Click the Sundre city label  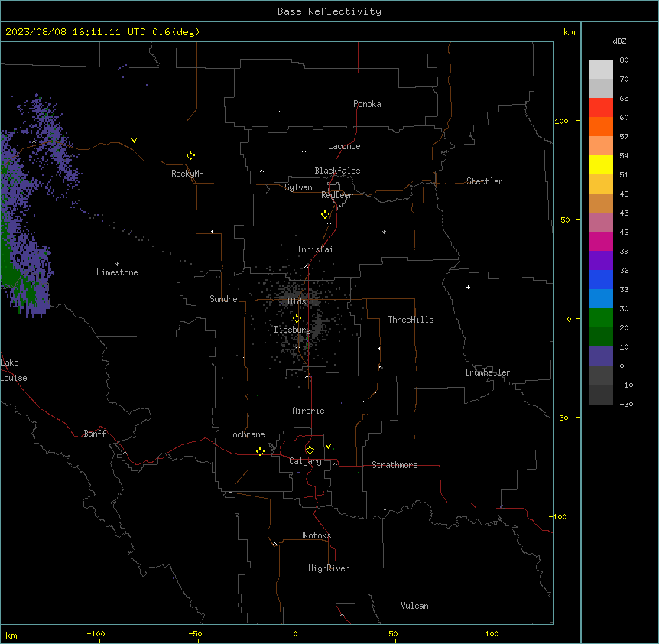pyautogui.click(x=223, y=299)
